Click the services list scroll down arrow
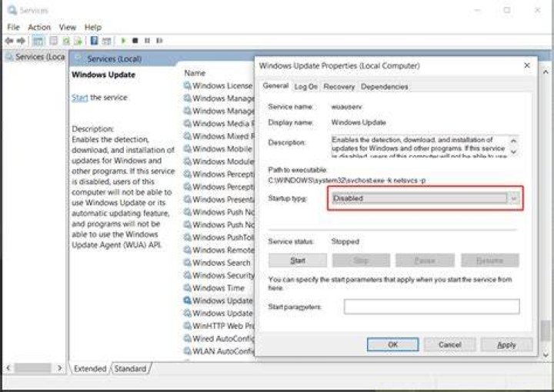 click(x=546, y=355)
